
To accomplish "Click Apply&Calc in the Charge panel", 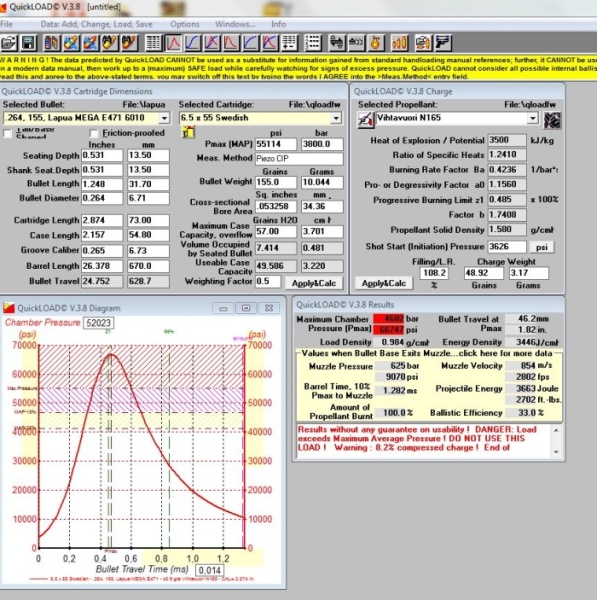I will click(x=384, y=283).
